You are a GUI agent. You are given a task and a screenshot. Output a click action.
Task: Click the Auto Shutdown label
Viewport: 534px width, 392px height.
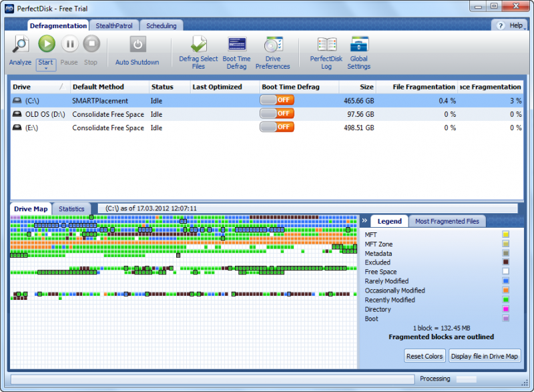click(138, 62)
